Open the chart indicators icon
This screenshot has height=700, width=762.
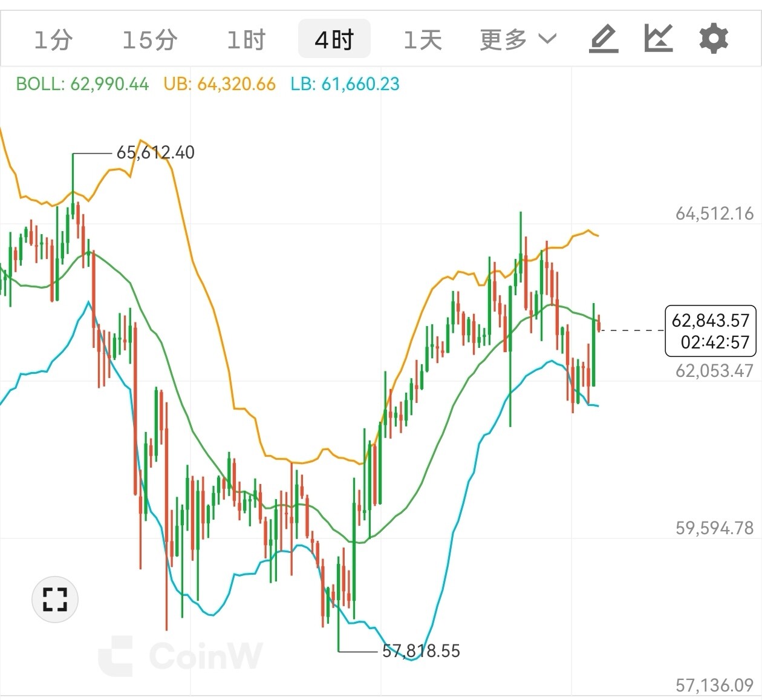(x=658, y=39)
